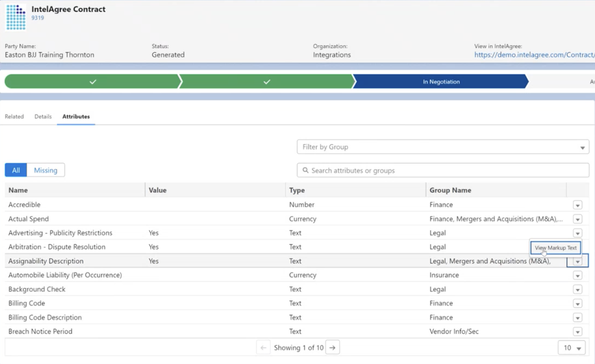Click Insurance group name cell
The image size is (595, 364).
(444, 275)
